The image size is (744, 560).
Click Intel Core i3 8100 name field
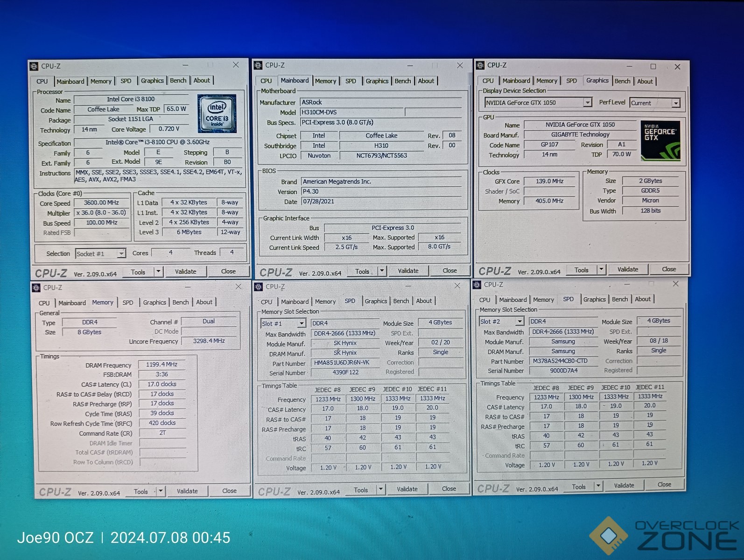point(131,99)
